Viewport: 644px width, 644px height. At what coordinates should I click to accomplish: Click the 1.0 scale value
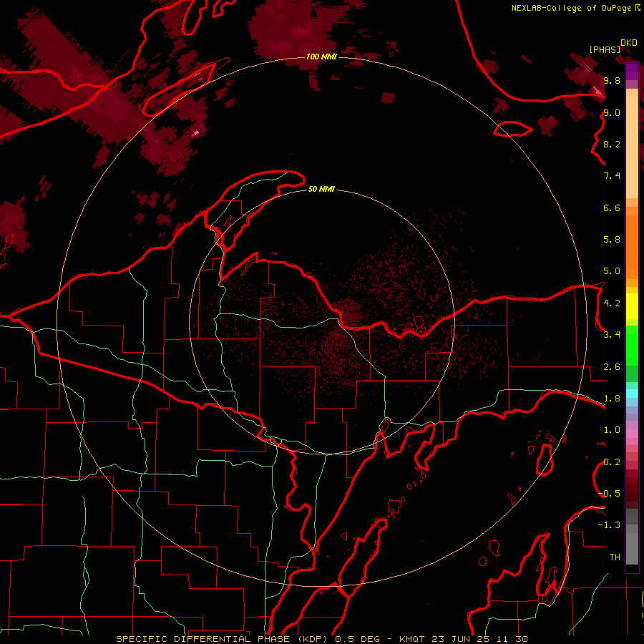(x=612, y=430)
